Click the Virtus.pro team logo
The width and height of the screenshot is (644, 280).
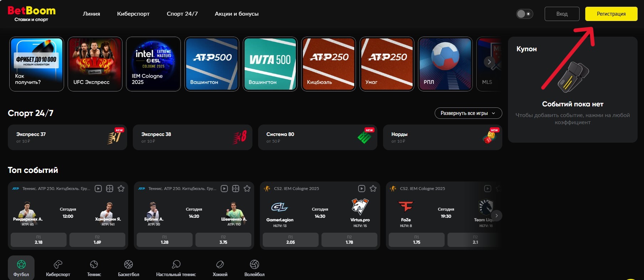(x=360, y=207)
